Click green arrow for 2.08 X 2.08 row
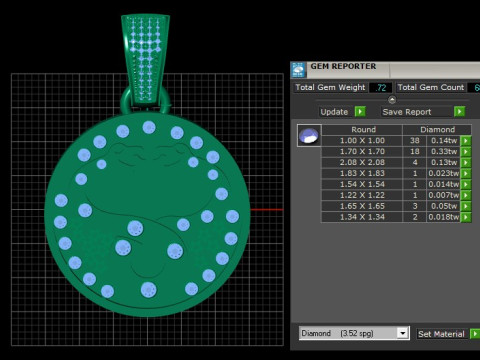Image resolution: width=480 pixels, height=360 pixels. [466, 163]
